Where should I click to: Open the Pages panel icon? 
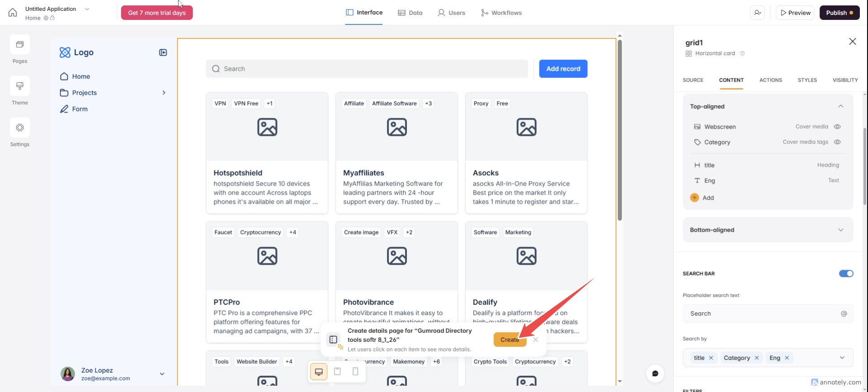point(20,44)
